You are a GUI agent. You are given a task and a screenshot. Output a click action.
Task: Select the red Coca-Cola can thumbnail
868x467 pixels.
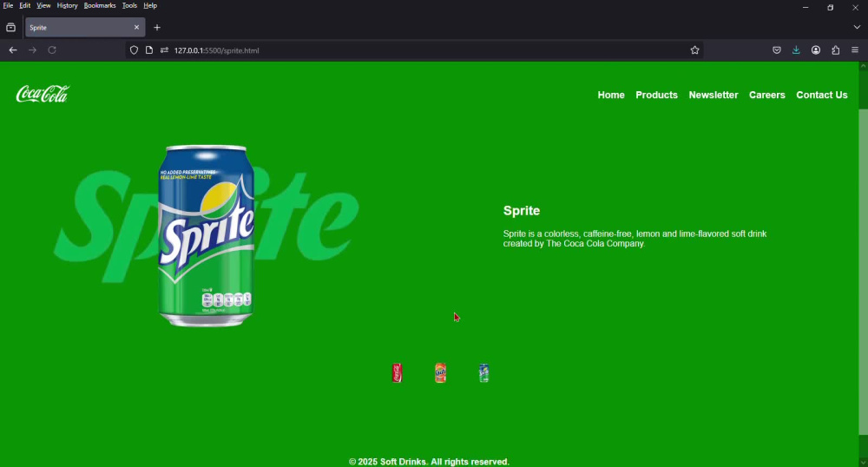point(397,373)
